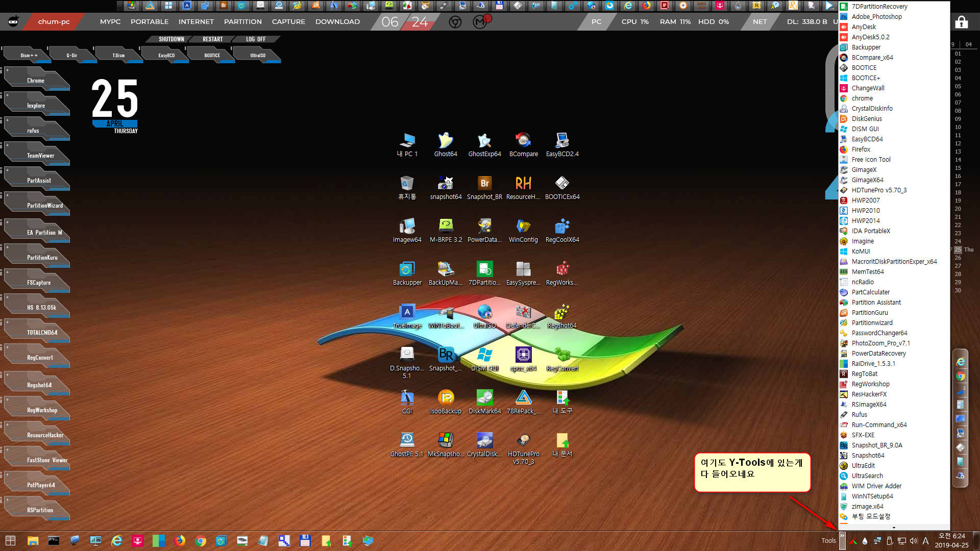The height and width of the screenshot is (551, 980).
Task: Launch Regshot64 desktop icon
Action: (x=562, y=316)
